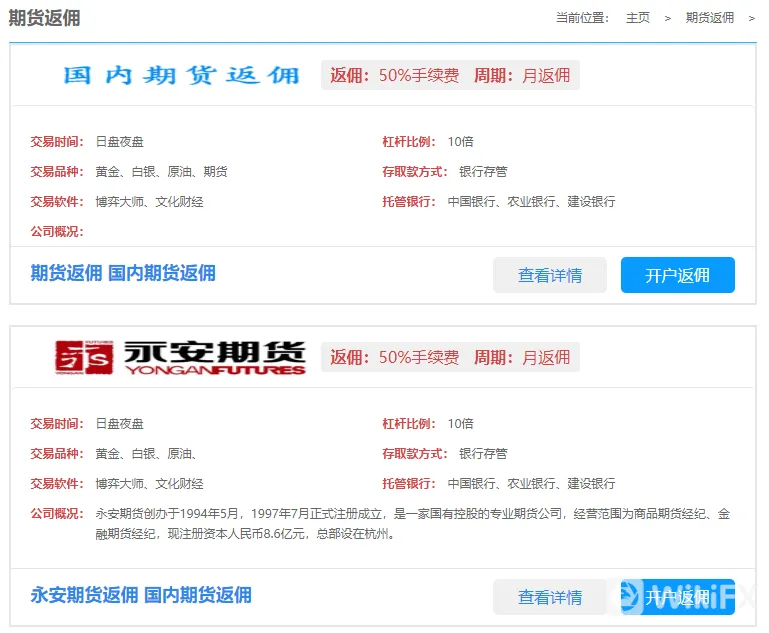
Task: Click 交易时间 日盘夜盘 in first card
Action: [x=87, y=142]
